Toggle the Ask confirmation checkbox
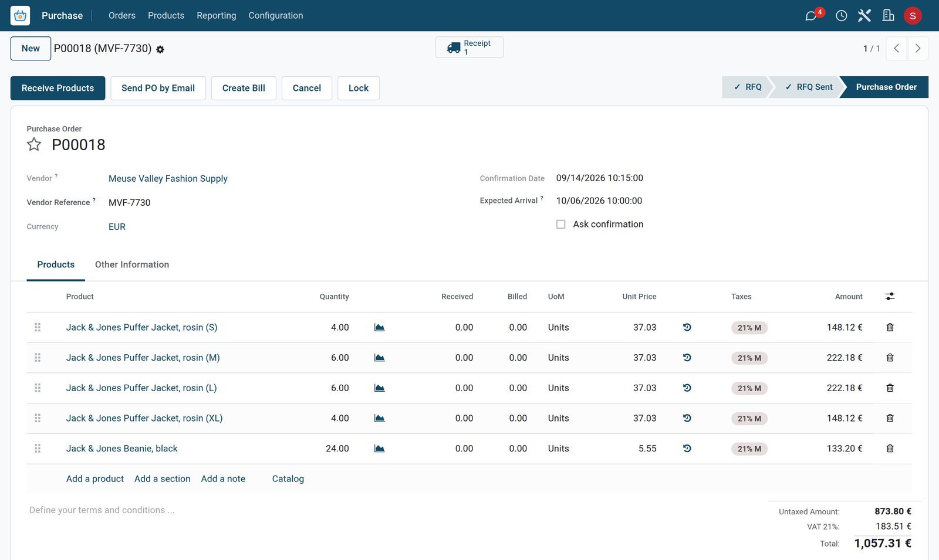939x560 pixels. [561, 225]
